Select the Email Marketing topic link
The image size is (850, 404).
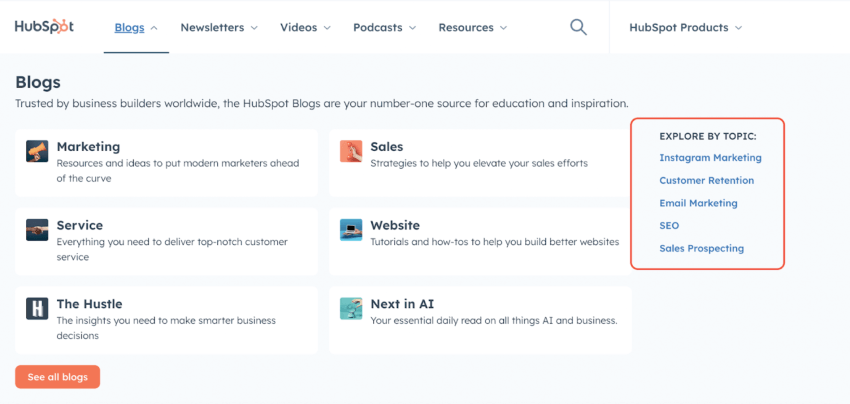[x=698, y=203]
